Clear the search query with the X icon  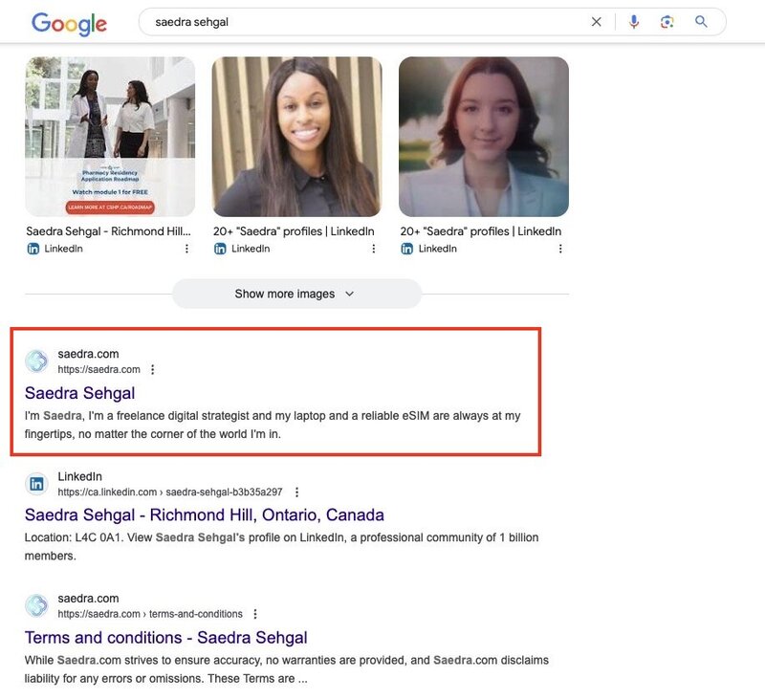[x=596, y=22]
